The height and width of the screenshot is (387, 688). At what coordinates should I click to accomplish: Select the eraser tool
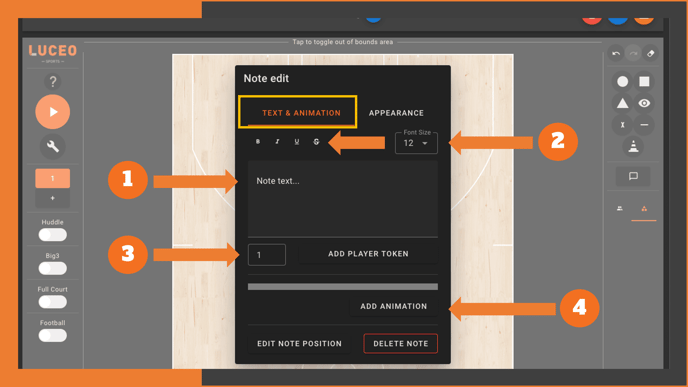(x=651, y=54)
